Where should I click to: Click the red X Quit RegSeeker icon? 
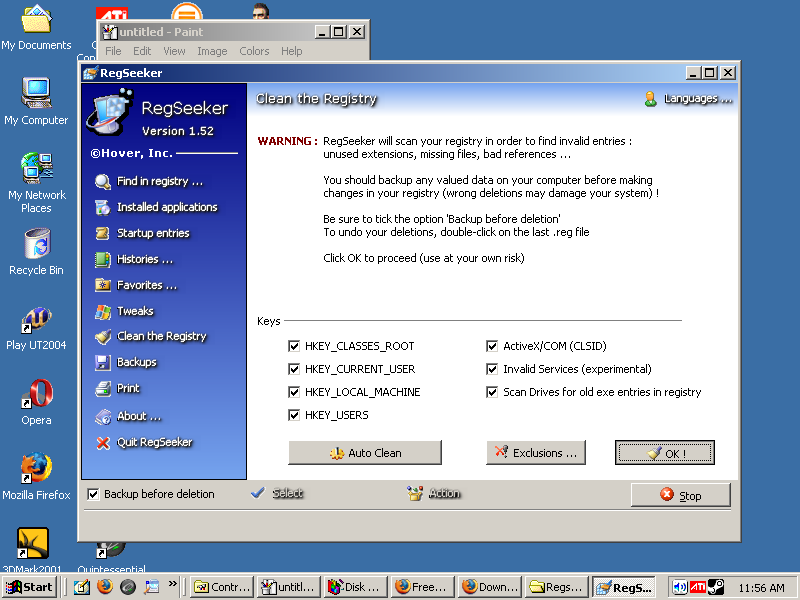click(102, 442)
